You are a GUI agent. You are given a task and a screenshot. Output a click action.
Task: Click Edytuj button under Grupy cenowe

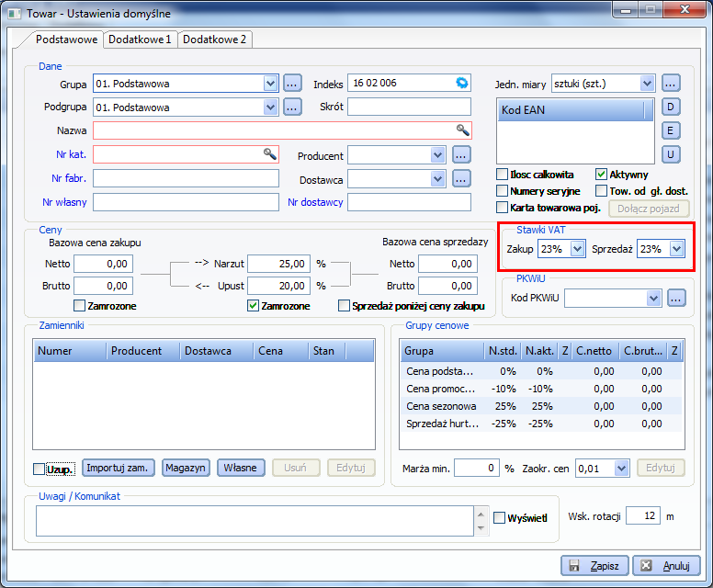click(661, 468)
